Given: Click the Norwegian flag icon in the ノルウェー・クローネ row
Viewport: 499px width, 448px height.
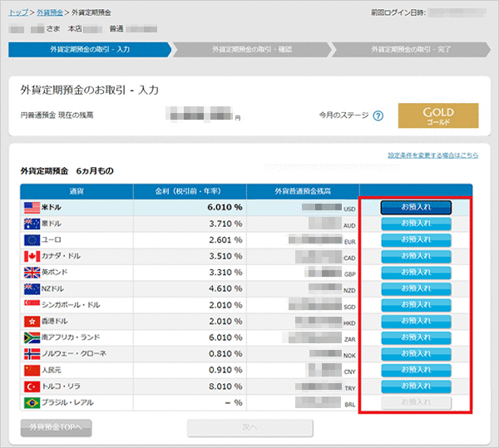Looking at the screenshot, I should pyautogui.click(x=32, y=354).
